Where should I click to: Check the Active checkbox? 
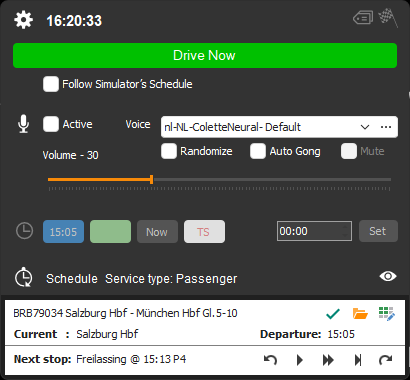coord(51,124)
